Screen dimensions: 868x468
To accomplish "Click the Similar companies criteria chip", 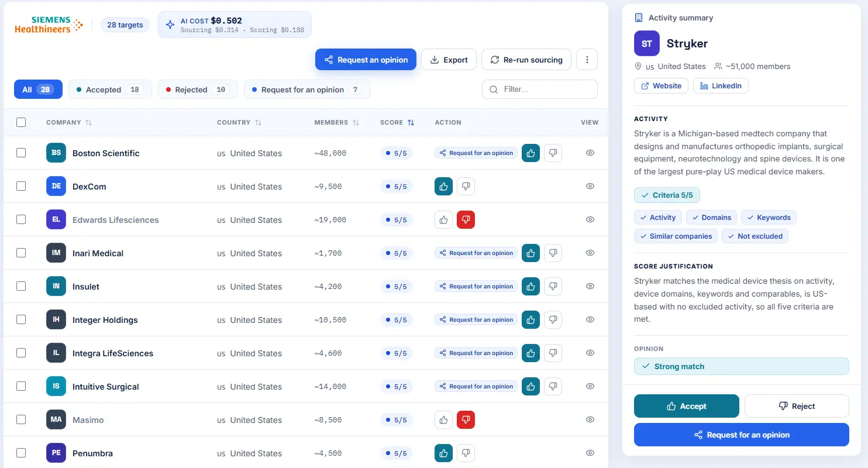I will tap(676, 236).
